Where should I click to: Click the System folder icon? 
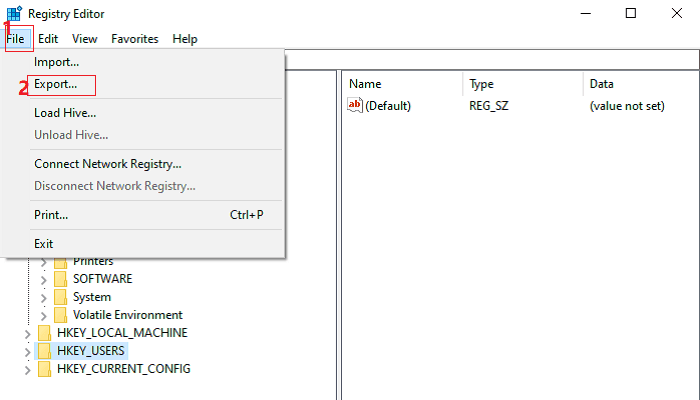(x=60, y=297)
